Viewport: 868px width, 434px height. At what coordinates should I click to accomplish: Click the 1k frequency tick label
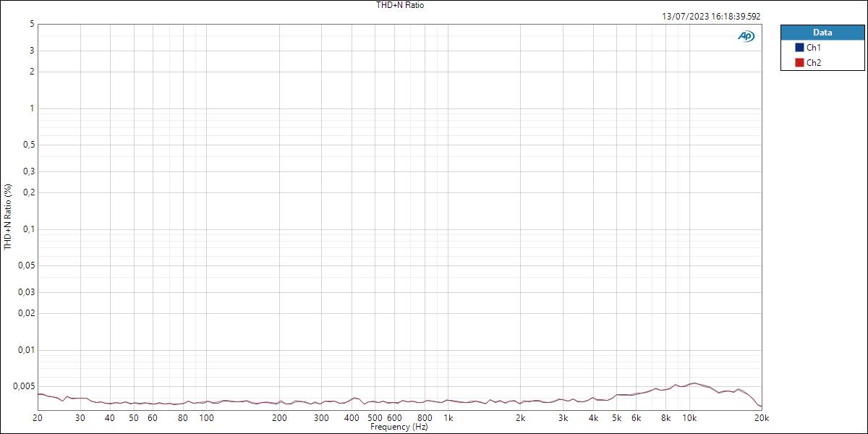[447, 418]
